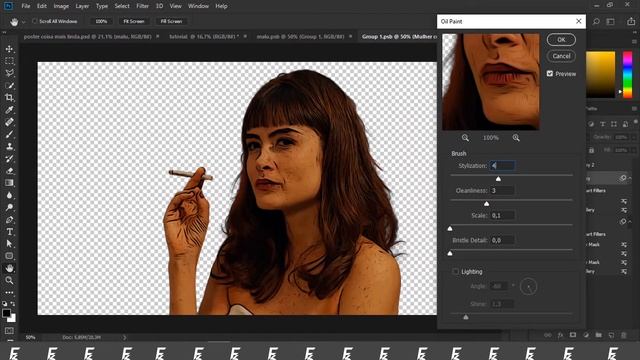This screenshot has width=640, height=360.
Task: Uncheck the Preview checkbox in Oil Paint
Action: 550,73
